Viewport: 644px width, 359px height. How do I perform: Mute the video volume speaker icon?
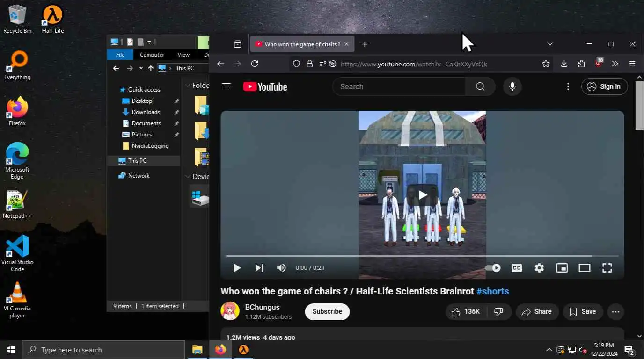tap(281, 268)
